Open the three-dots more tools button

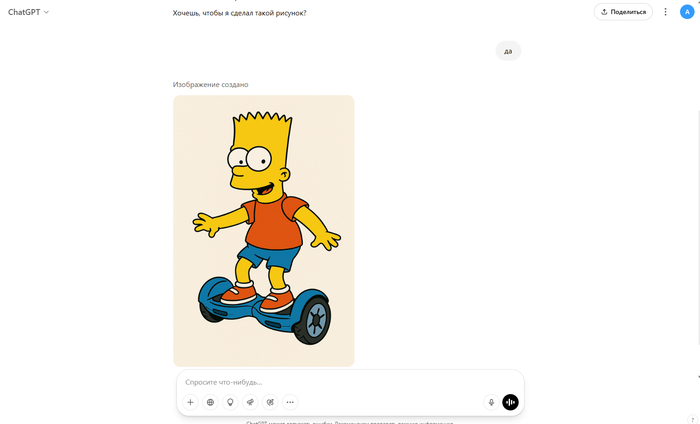[290, 402]
